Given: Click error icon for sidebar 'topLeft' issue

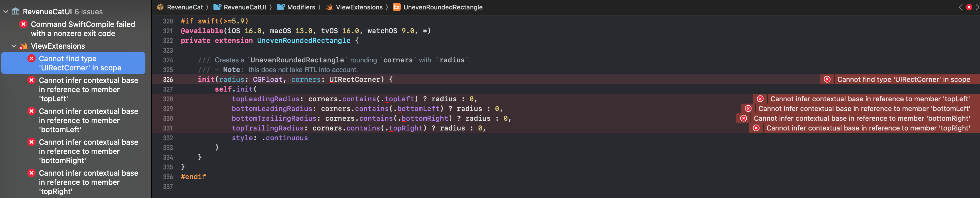Looking at the screenshot, I should (x=31, y=80).
